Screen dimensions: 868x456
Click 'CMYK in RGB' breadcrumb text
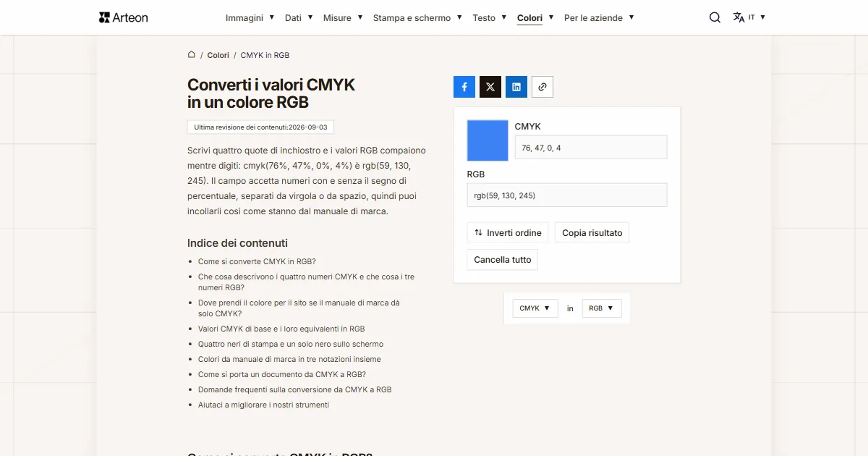click(265, 55)
